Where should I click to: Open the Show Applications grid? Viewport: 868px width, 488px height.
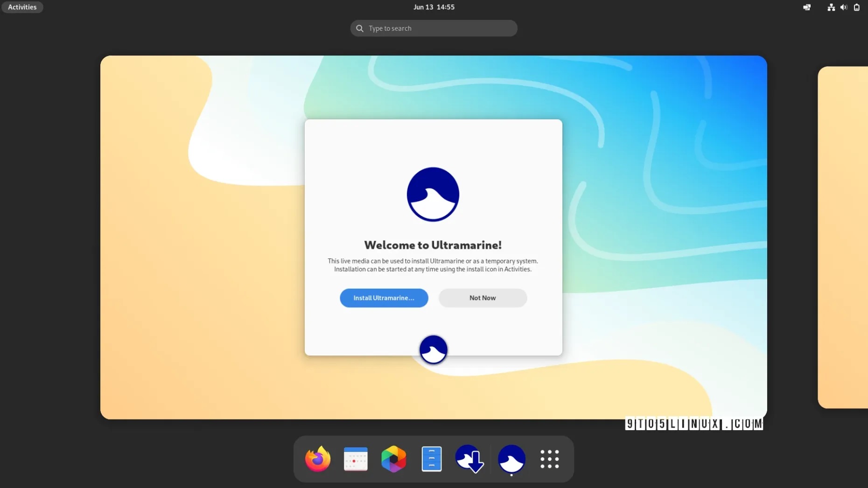point(550,459)
